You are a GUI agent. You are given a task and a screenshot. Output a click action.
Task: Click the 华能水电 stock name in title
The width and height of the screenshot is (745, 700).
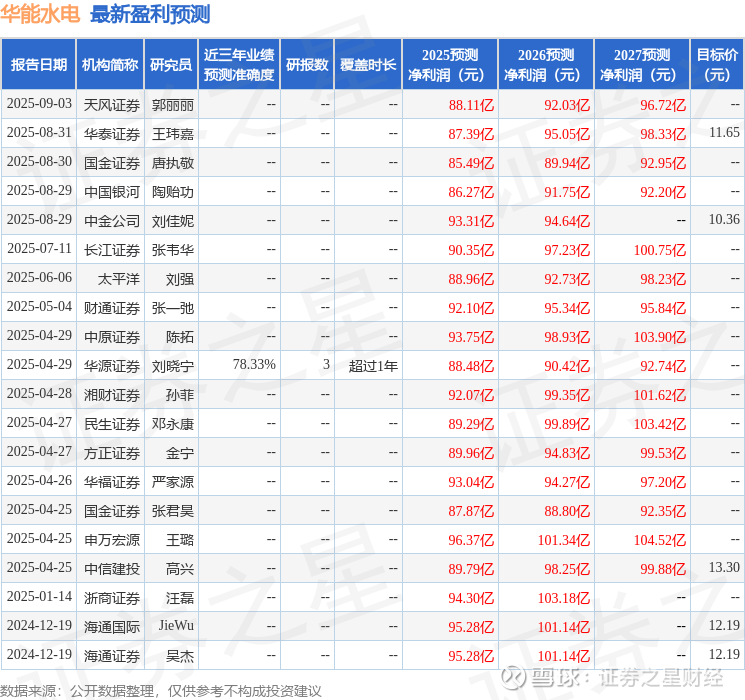click(40, 14)
